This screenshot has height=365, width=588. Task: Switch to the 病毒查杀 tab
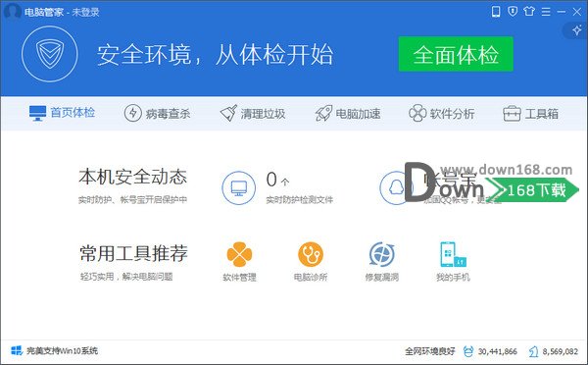[x=157, y=113]
